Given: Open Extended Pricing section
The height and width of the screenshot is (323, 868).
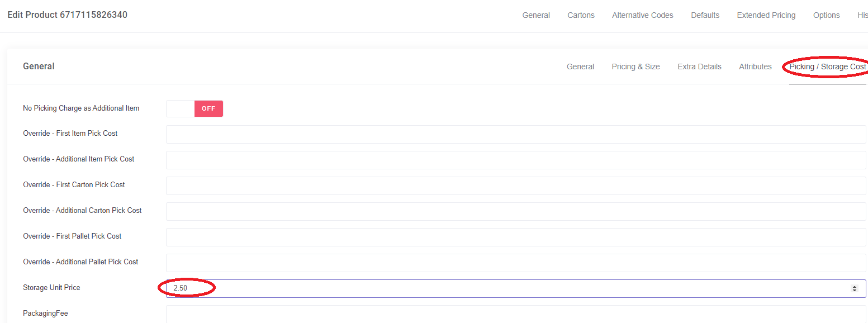Looking at the screenshot, I should pos(766,15).
